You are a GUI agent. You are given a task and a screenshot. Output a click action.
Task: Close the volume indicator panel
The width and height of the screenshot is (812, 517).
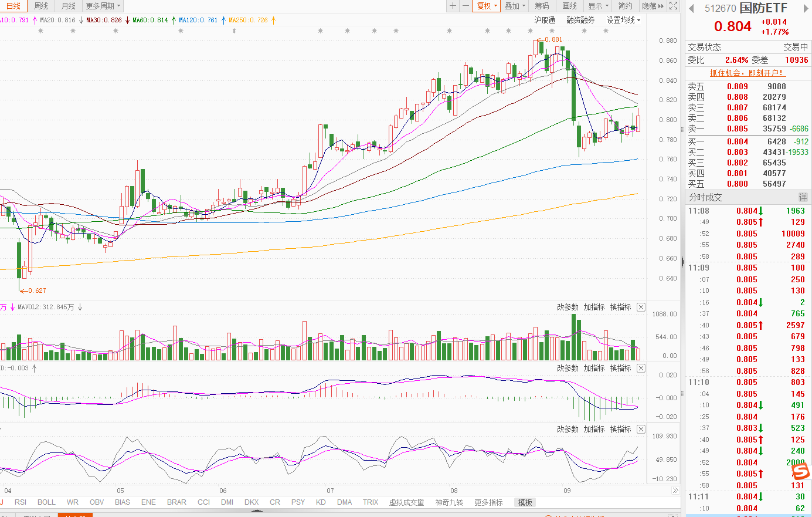pos(641,308)
